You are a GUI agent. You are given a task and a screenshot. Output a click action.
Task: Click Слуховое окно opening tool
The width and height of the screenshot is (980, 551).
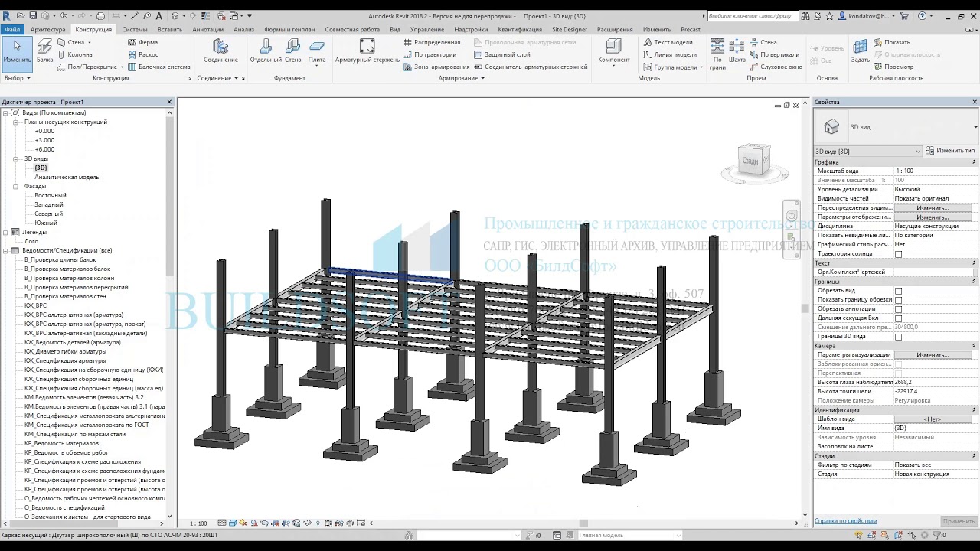(x=776, y=67)
